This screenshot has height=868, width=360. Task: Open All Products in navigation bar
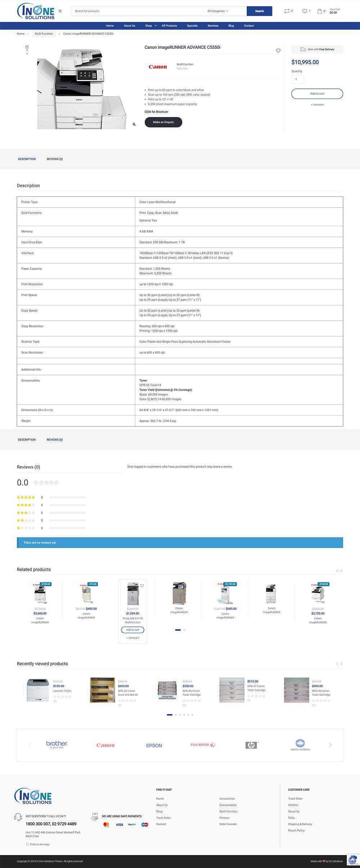pyautogui.click(x=169, y=26)
